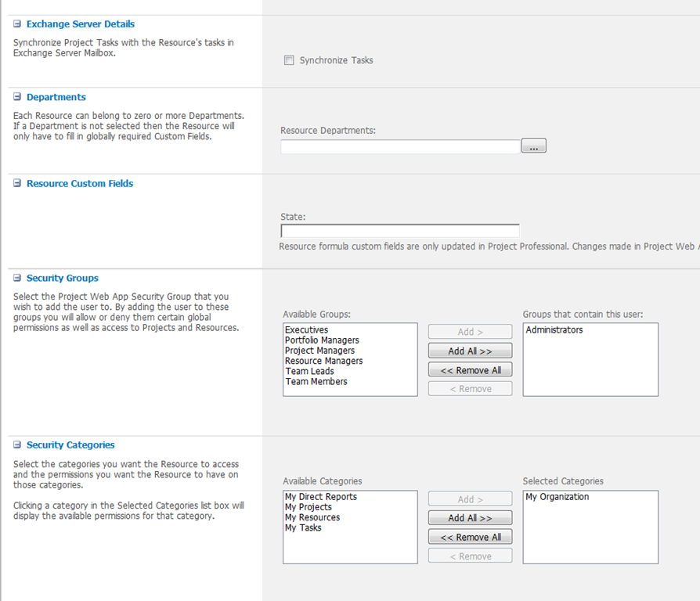Image resolution: width=700 pixels, height=601 pixels.
Task: Click Add All button for Security Groups
Action: [x=470, y=351]
